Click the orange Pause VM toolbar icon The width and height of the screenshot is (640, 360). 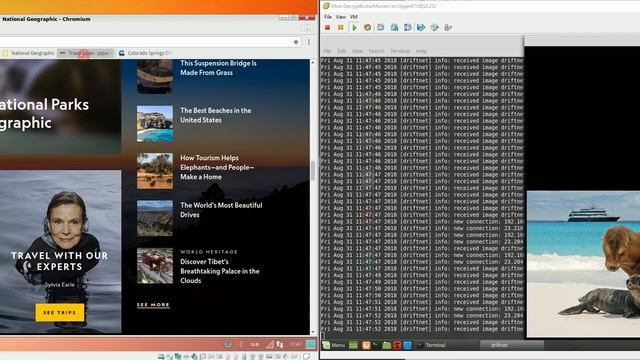pos(340,27)
